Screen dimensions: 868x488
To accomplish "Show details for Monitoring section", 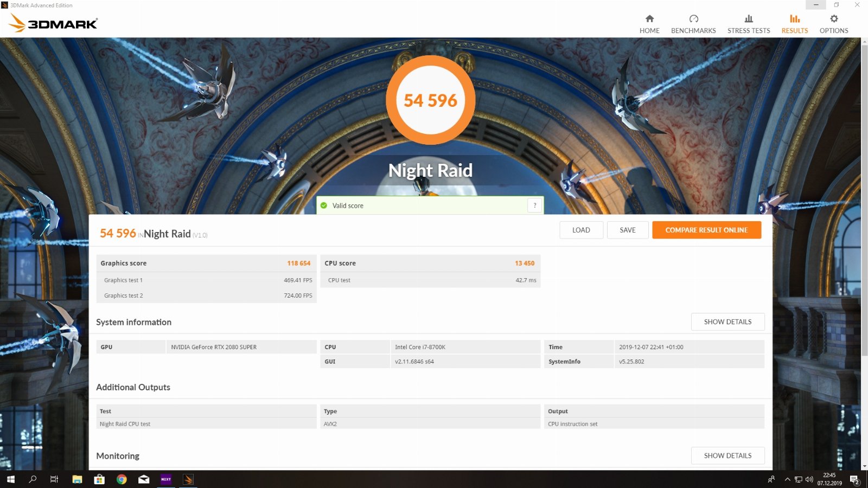I will [x=727, y=455].
